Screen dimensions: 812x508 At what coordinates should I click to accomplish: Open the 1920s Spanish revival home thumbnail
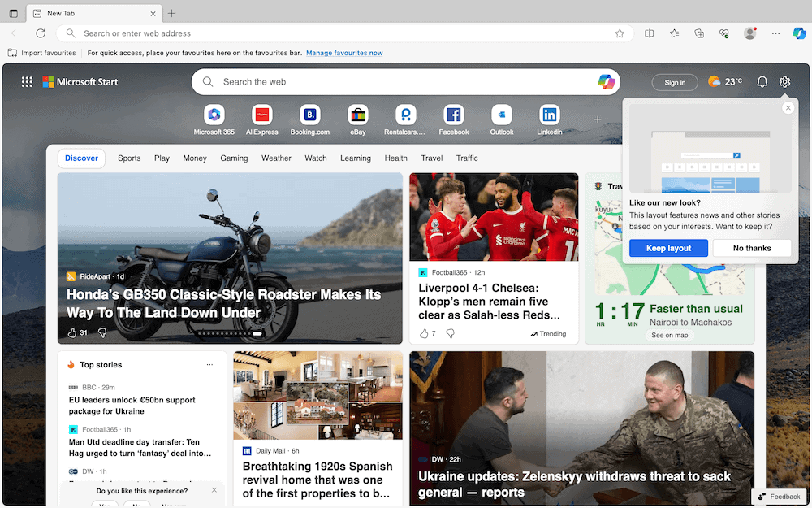pyautogui.click(x=318, y=396)
